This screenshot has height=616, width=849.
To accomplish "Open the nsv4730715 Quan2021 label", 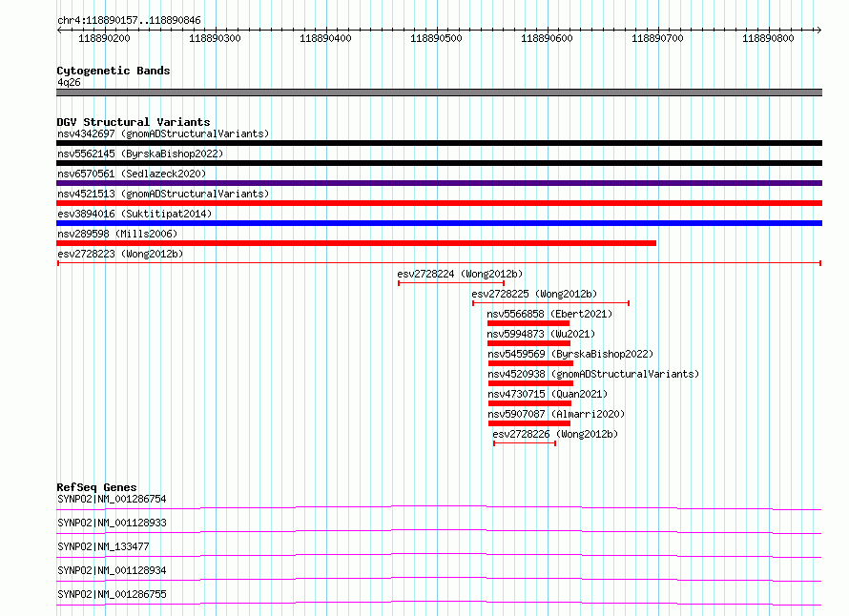I will (548, 394).
